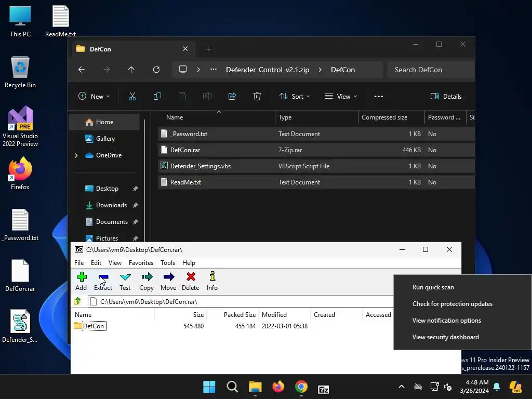Open the View dropdown in Explorer
The image size is (532, 399).
(x=341, y=96)
